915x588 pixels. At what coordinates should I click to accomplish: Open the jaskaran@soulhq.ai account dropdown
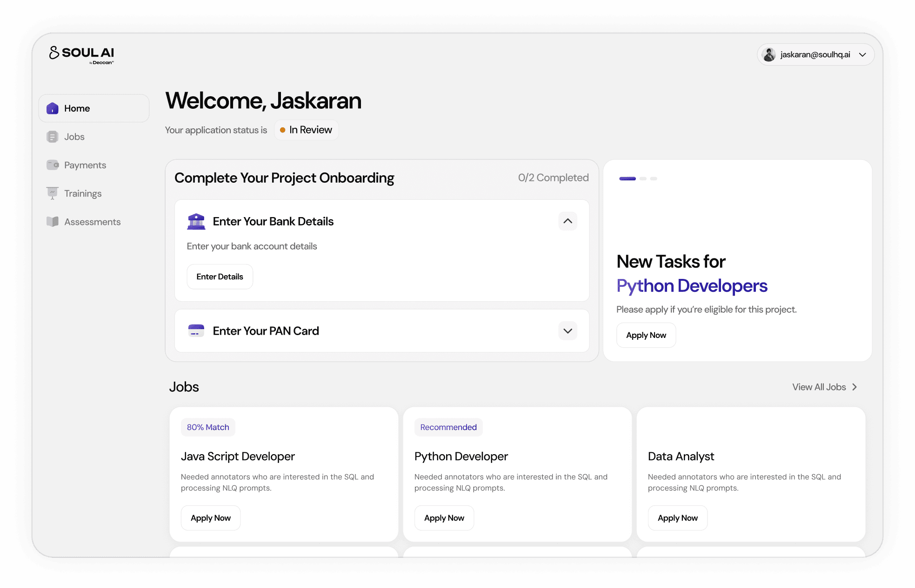click(x=862, y=55)
